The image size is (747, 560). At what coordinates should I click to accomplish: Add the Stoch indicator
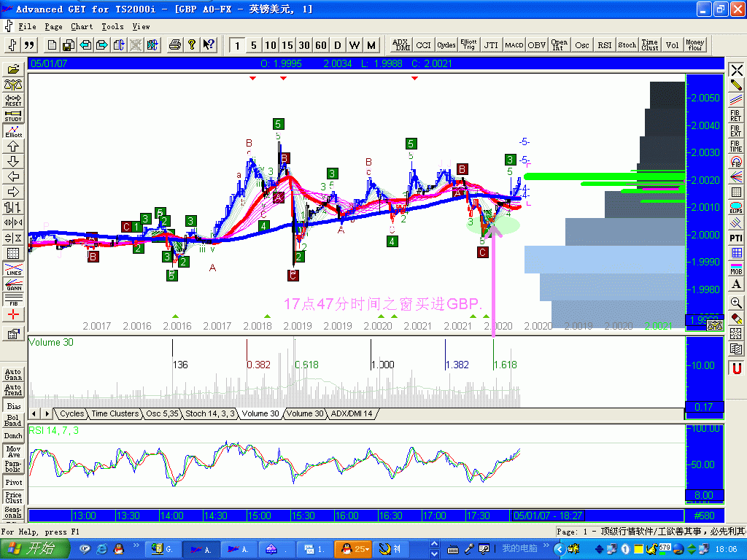pyautogui.click(x=627, y=45)
